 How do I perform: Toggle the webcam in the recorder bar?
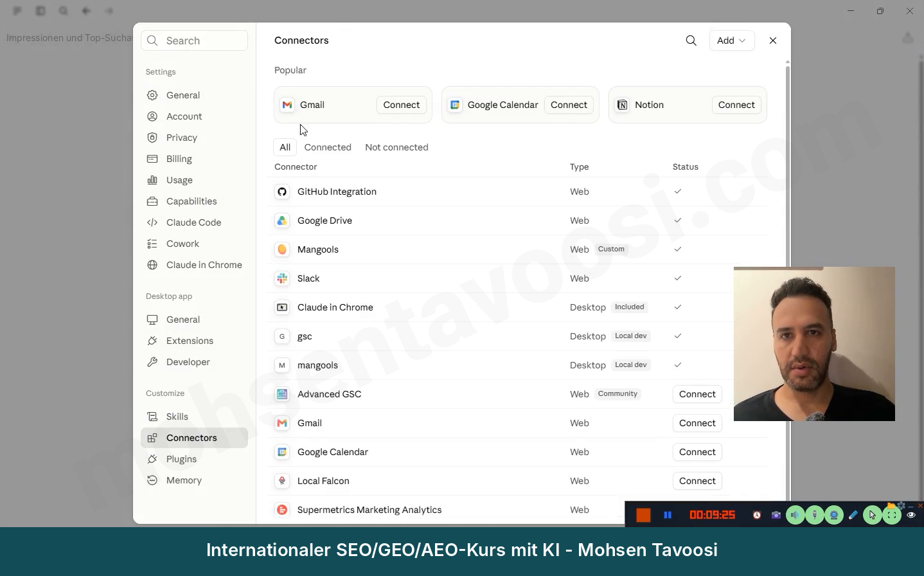click(834, 515)
